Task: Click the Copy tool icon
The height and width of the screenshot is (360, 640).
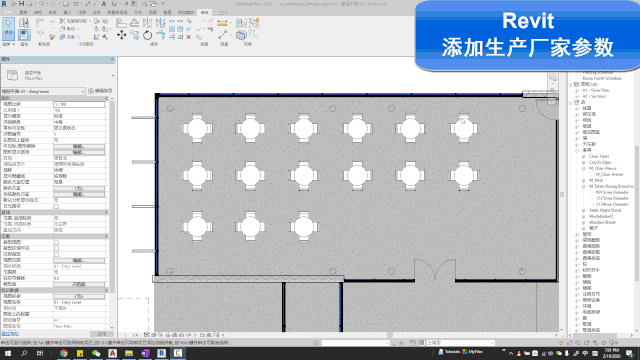Action: point(134,35)
